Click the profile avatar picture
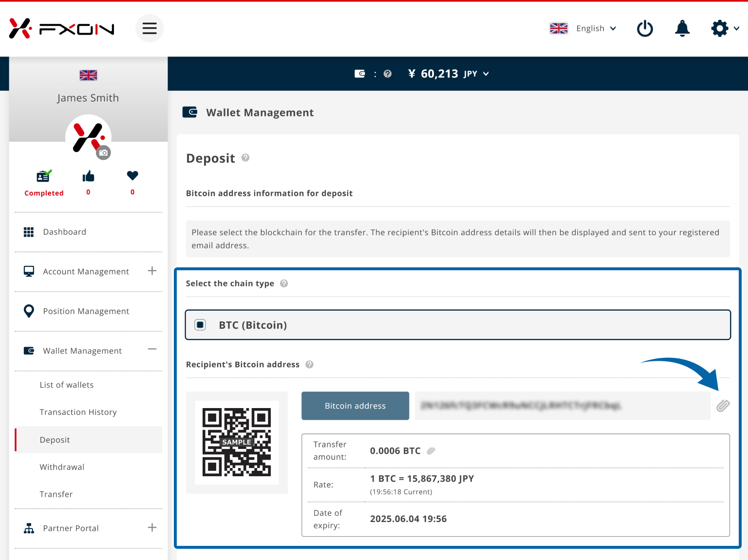748x560 pixels. pyautogui.click(x=88, y=137)
